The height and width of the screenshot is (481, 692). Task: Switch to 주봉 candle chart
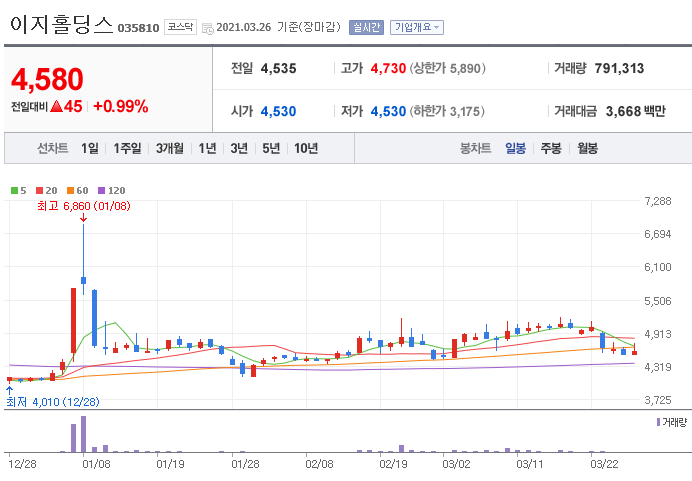pos(551,148)
